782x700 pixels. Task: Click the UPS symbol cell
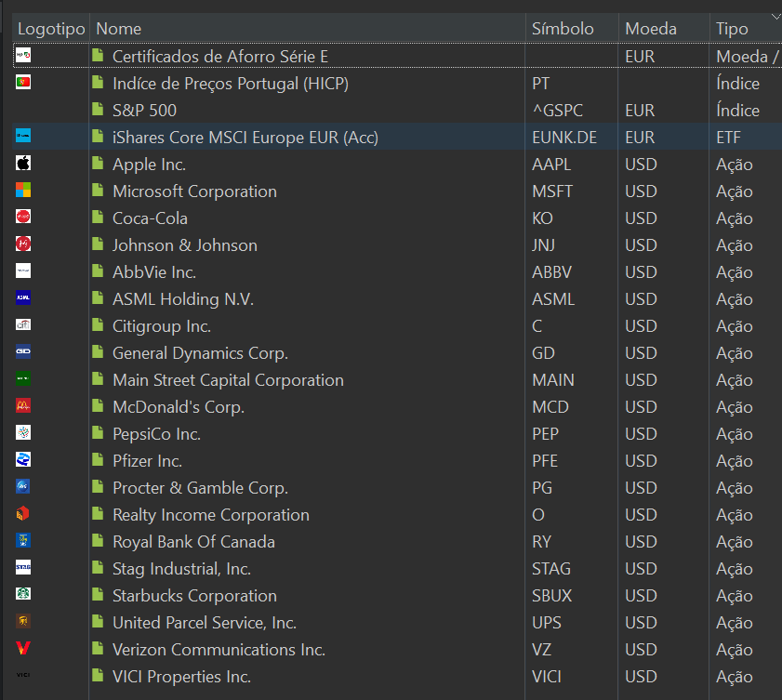tap(547, 622)
